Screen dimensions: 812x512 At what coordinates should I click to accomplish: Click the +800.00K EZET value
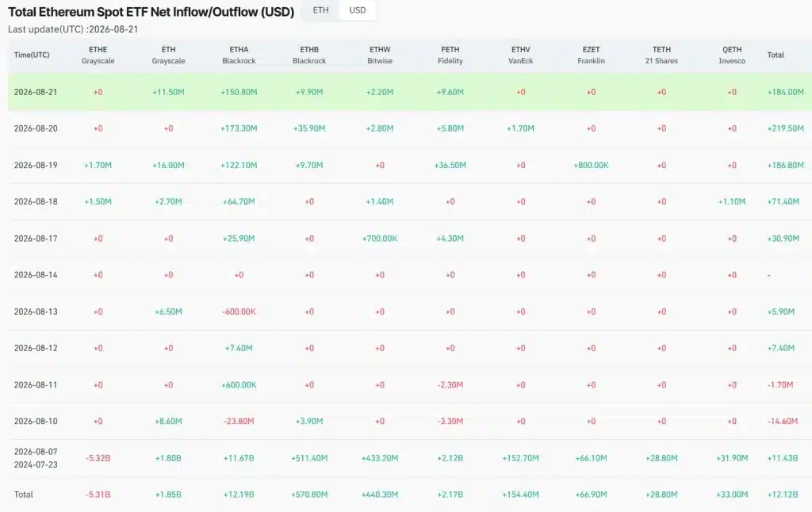click(591, 165)
